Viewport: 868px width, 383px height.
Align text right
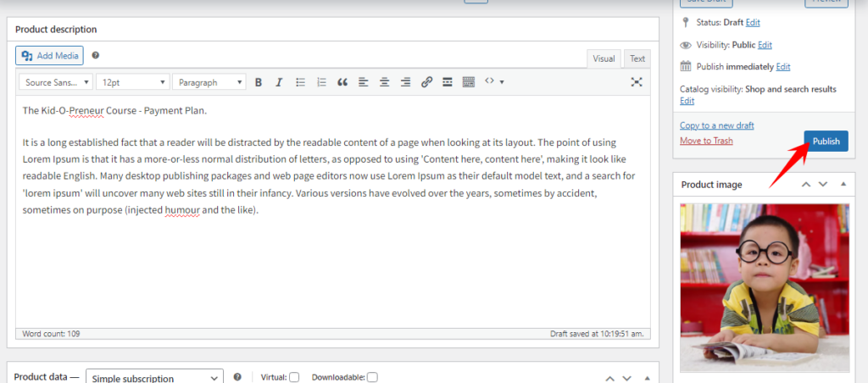point(405,82)
